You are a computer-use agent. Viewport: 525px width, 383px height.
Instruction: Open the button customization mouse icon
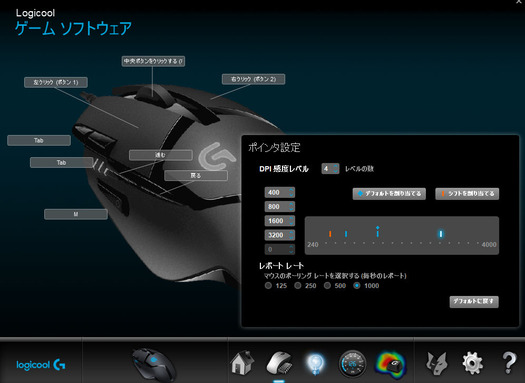point(279,363)
